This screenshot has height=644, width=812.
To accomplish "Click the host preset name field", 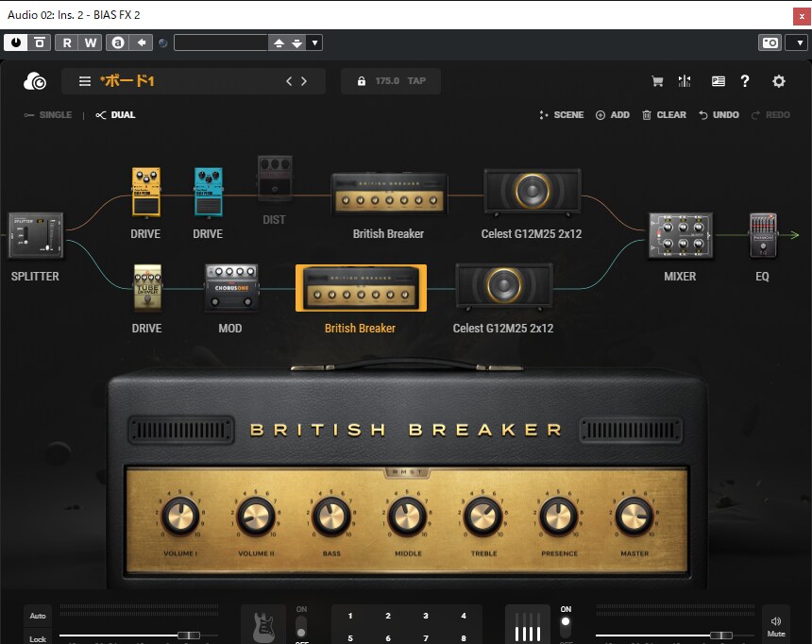I will 221,42.
